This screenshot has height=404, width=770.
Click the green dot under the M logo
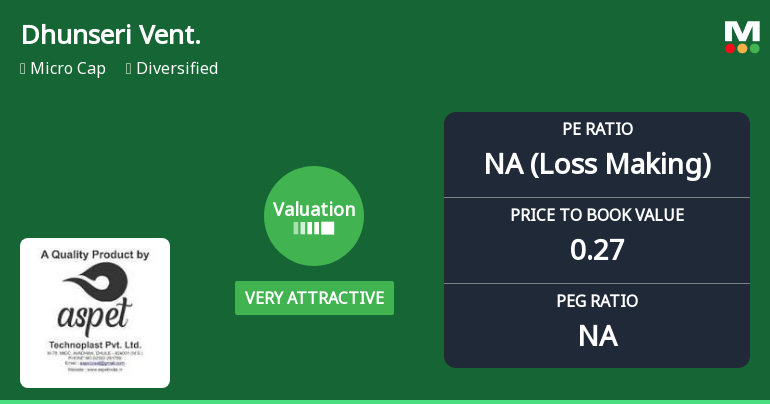[x=754, y=48]
